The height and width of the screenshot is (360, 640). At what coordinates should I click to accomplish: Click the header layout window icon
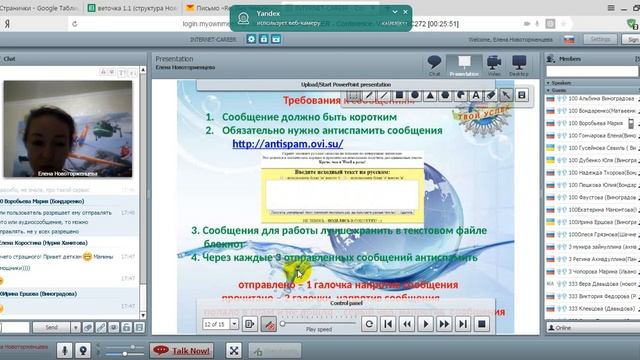pyautogui.click(x=276, y=39)
